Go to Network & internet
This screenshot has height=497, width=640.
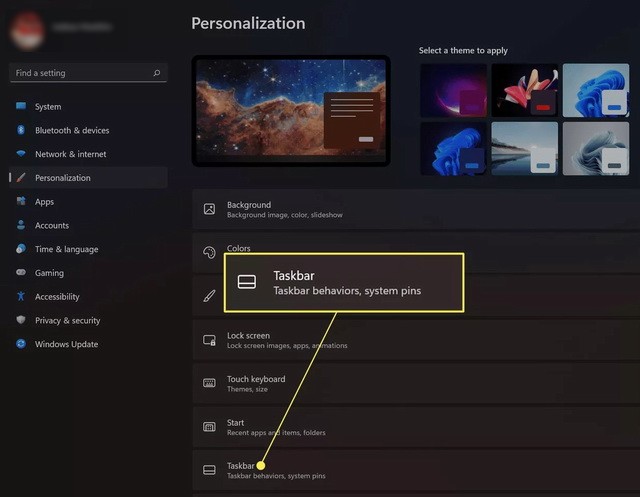(x=88, y=154)
